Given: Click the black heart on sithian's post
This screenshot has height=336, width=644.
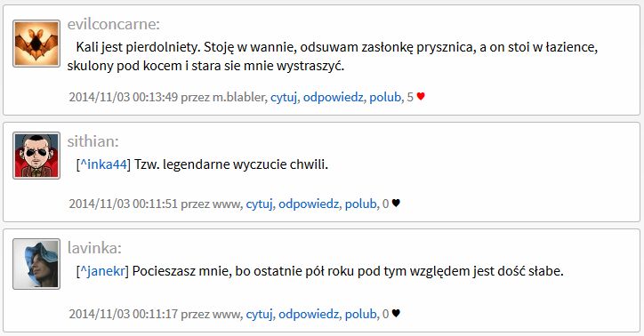Looking at the screenshot, I should pyautogui.click(x=396, y=203).
